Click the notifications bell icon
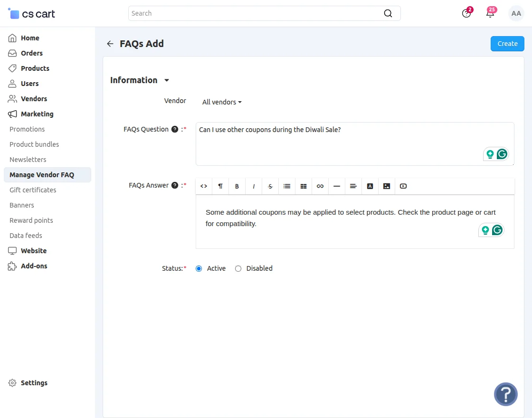The image size is (532, 418). (x=490, y=13)
